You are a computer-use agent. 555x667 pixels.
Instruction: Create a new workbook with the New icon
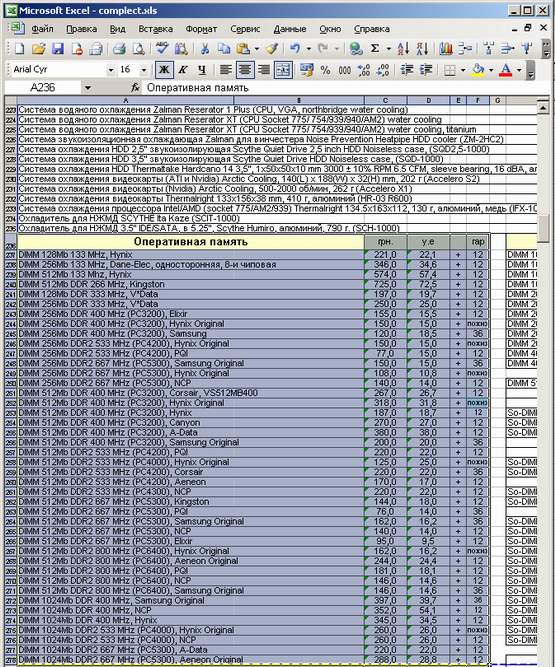click(19, 49)
